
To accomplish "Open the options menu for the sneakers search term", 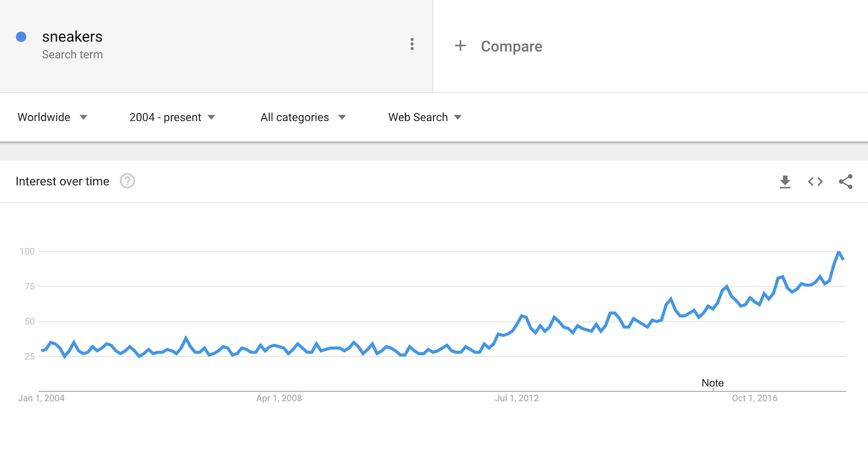I will [412, 44].
